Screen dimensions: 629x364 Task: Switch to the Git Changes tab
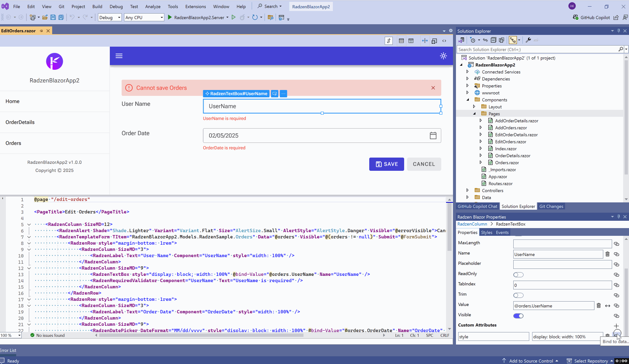[x=551, y=206]
